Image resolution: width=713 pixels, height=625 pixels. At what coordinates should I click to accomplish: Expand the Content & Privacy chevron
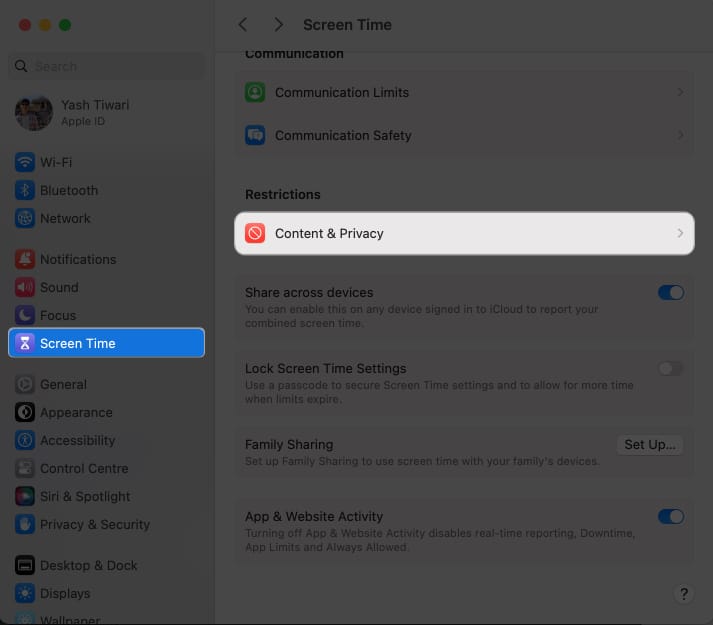click(680, 233)
